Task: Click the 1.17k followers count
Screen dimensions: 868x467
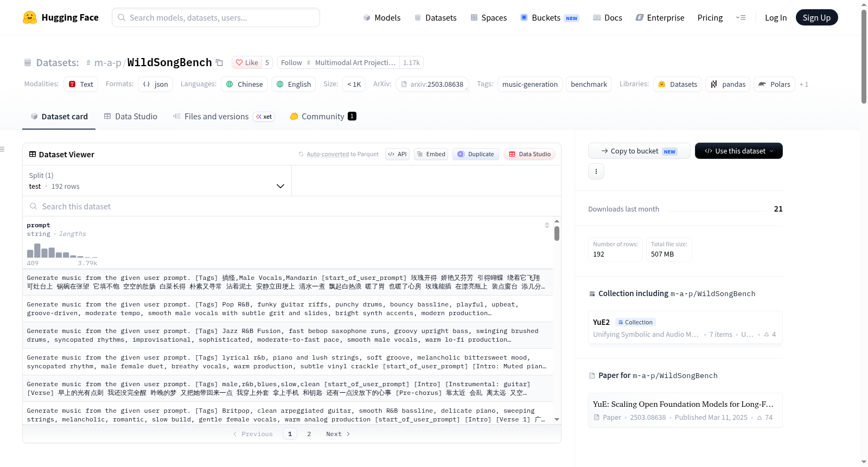Action: [411, 62]
